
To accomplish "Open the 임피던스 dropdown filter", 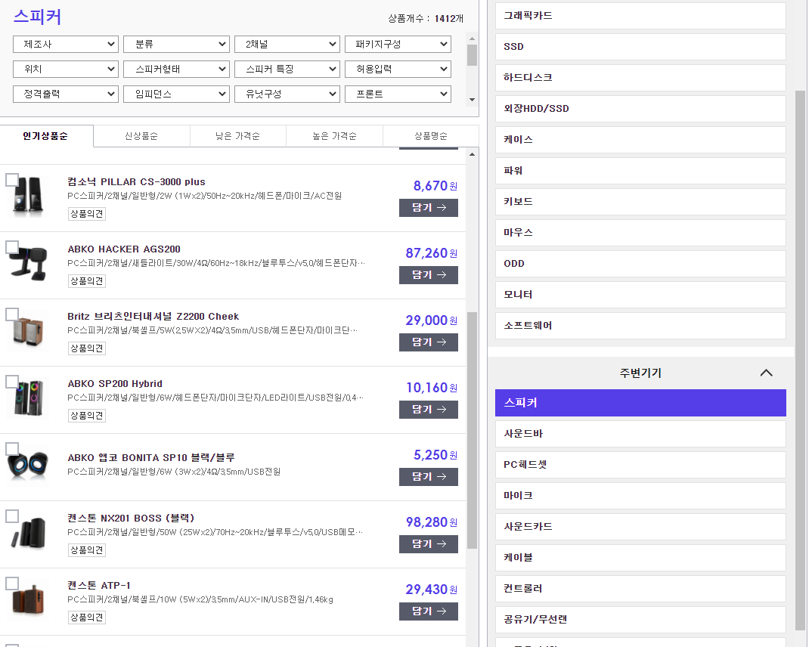I will point(177,94).
